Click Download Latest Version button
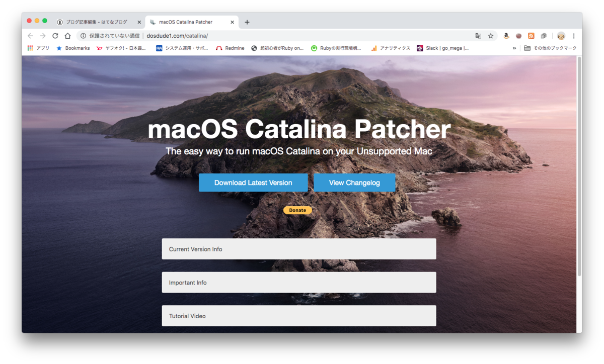Viewport: 604px width, 364px height. (x=253, y=183)
